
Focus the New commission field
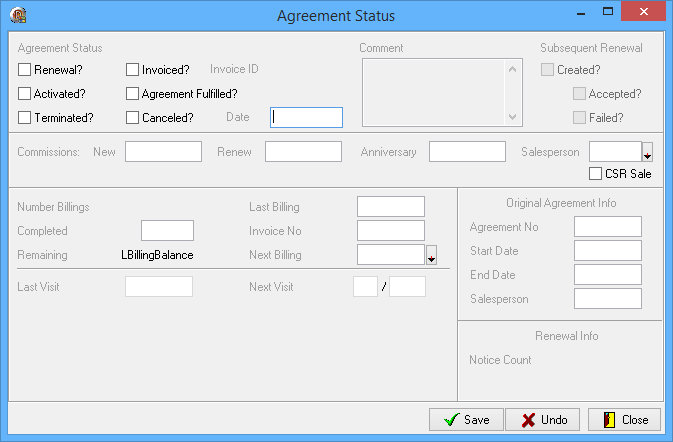point(164,152)
